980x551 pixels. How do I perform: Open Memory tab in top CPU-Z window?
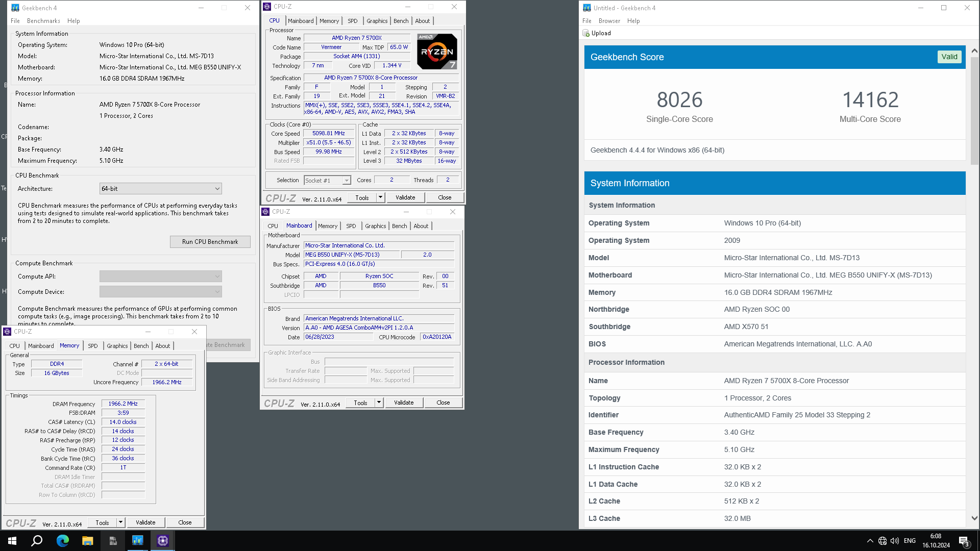pyautogui.click(x=329, y=21)
